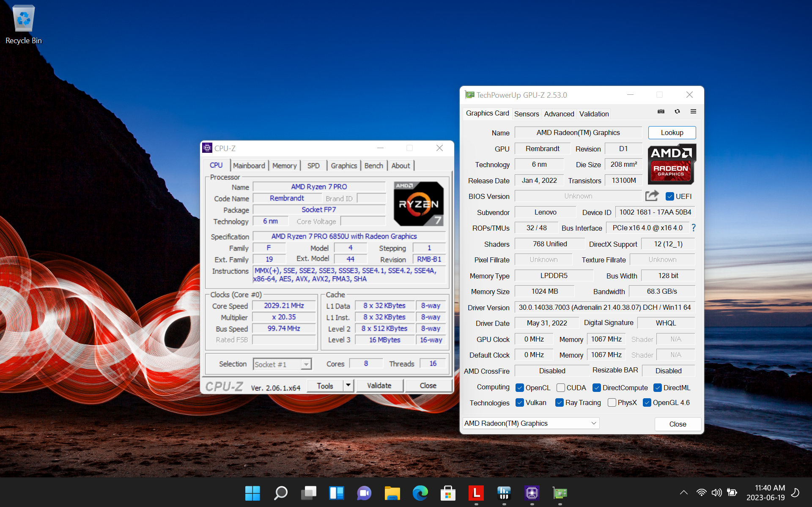Open taskbar Search
Image resolution: width=812 pixels, height=507 pixels.
click(280, 493)
